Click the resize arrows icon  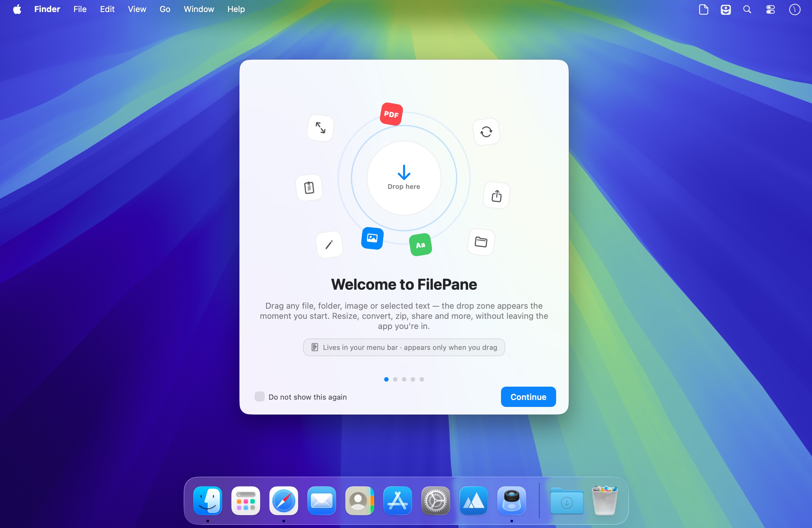tap(320, 128)
